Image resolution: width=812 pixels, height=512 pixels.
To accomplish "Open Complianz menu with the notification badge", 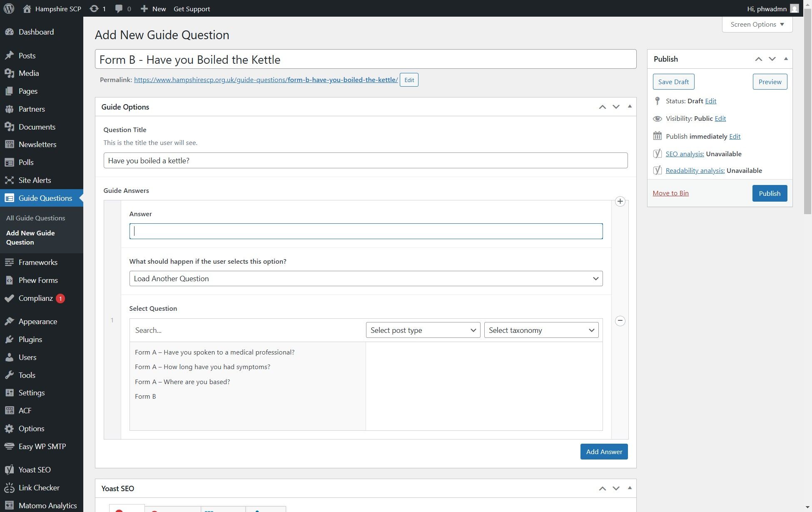I will tap(36, 298).
